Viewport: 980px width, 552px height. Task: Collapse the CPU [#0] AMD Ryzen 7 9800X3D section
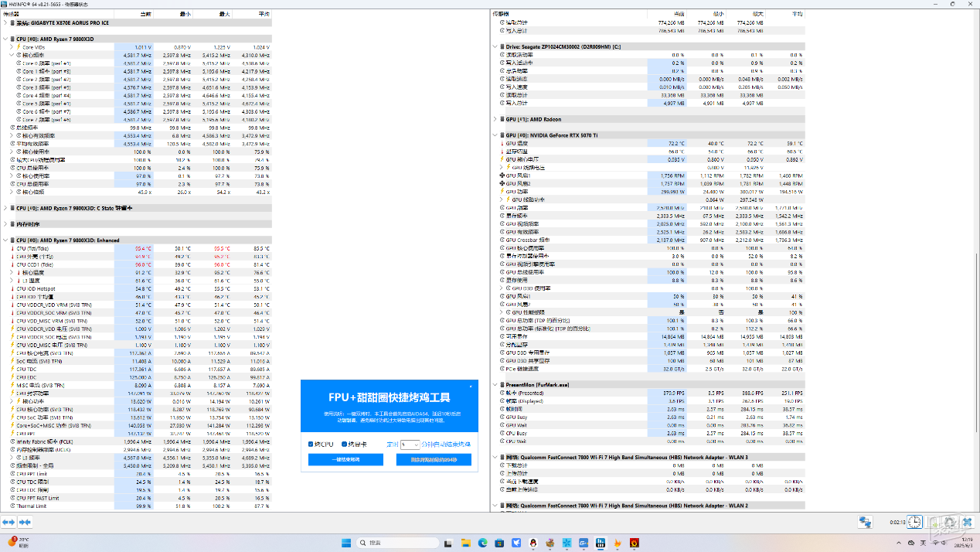point(5,39)
